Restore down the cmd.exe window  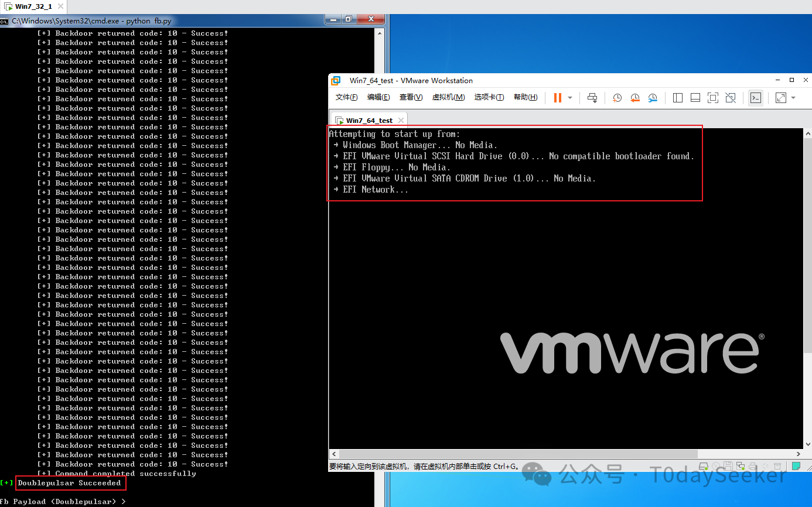coord(349,19)
